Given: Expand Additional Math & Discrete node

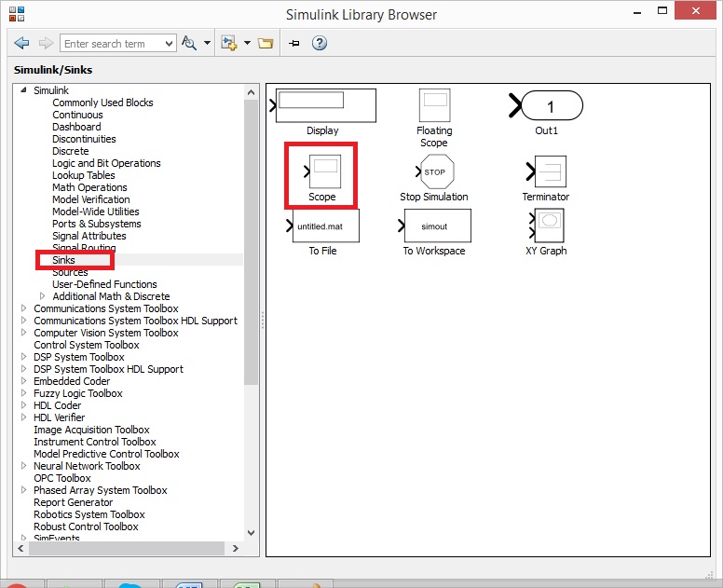Looking at the screenshot, I should point(43,295).
